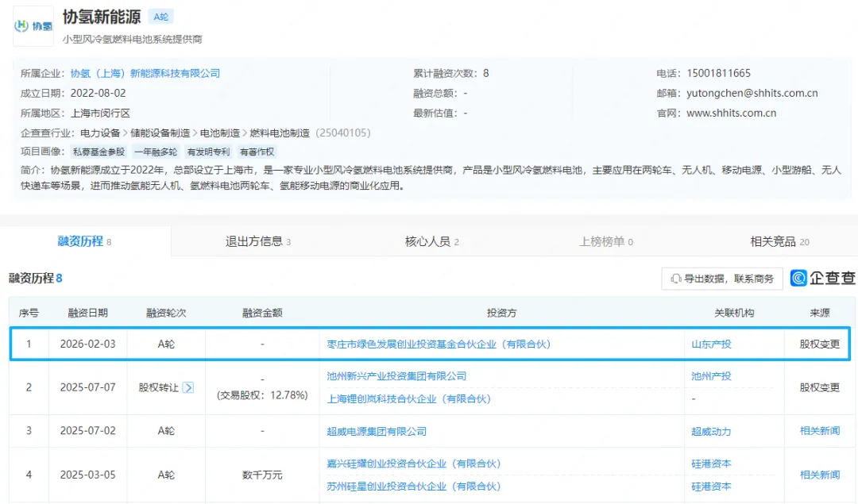Open 超威电源集团有限公司 investor link
The image size is (858, 504).
pos(377,431)
